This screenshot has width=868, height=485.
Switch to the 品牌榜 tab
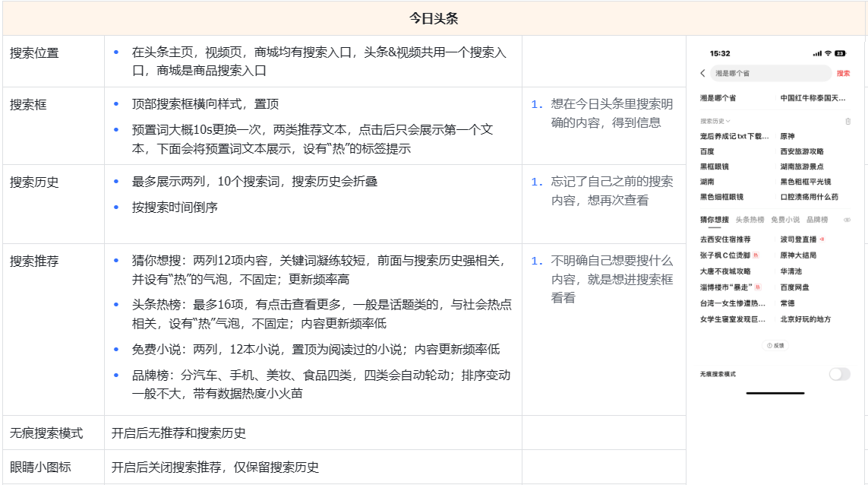point(817,220)
